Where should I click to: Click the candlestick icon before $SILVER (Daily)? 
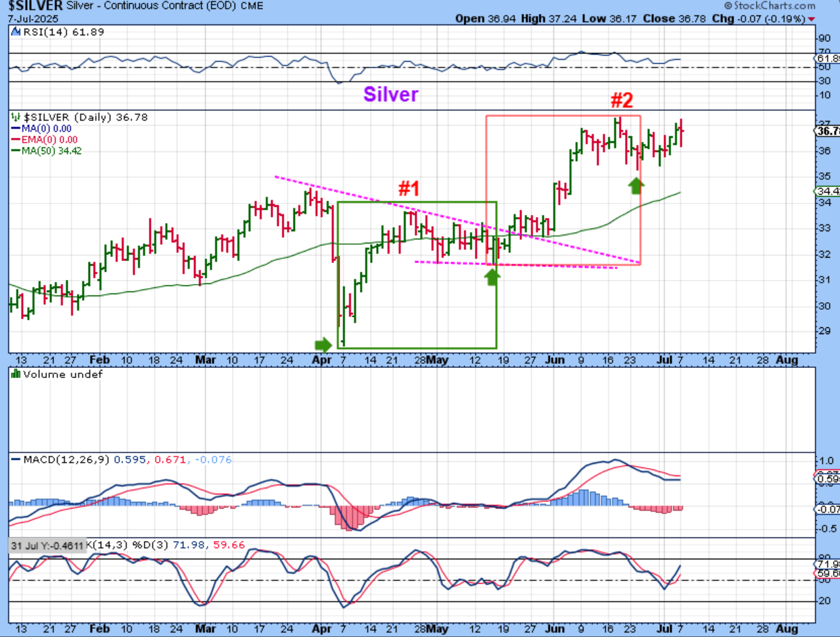[x=15, y=117]
